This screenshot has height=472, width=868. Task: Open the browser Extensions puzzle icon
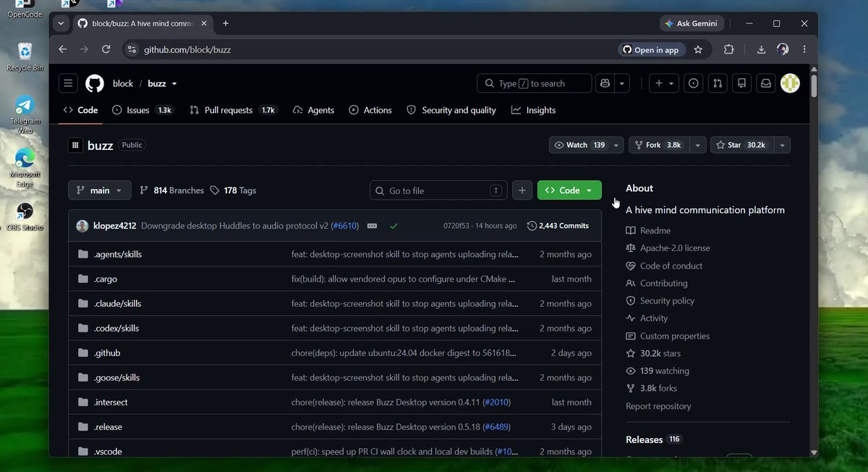(728, 49)
